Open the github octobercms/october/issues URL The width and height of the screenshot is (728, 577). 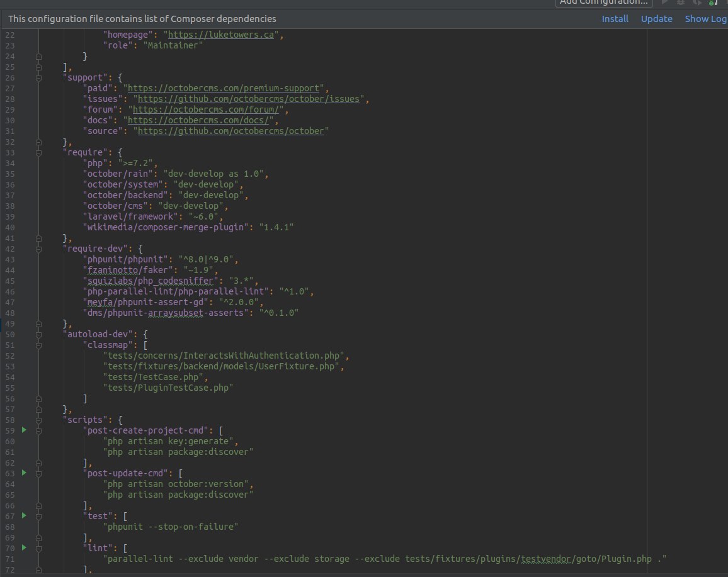pyautogui.click(x=248, y=99)
